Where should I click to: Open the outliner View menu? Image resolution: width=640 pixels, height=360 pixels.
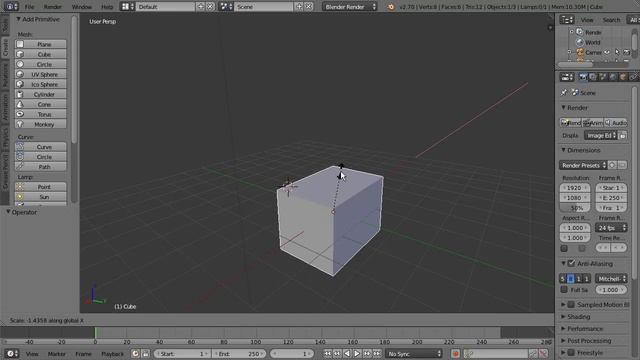coord(587,20)
